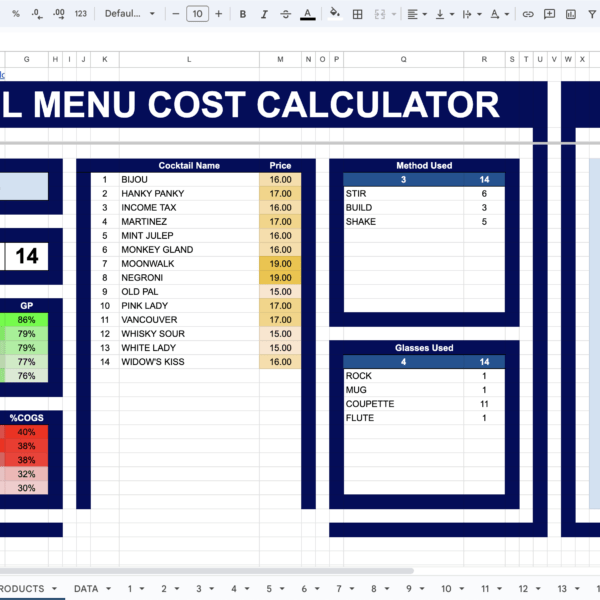Viewport: 600px width, 600px height.
Task: Click the NEGRONI cocktail cell
Action: [x=189, y=278]
